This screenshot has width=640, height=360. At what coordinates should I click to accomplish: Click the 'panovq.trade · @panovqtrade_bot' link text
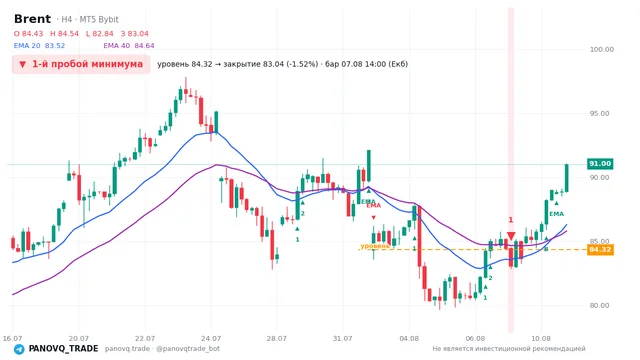click(162, 349)
